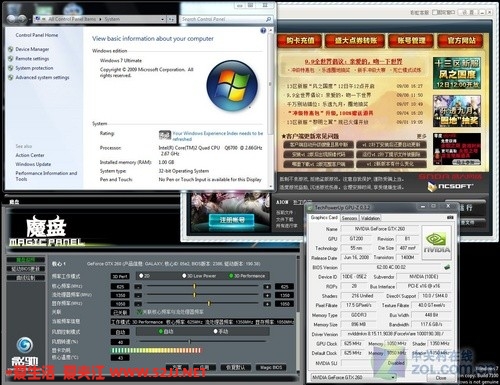Click the GPU-Z camera screenshot icon
This screenshot has height=385, width=500.
[x=450, y=217]
